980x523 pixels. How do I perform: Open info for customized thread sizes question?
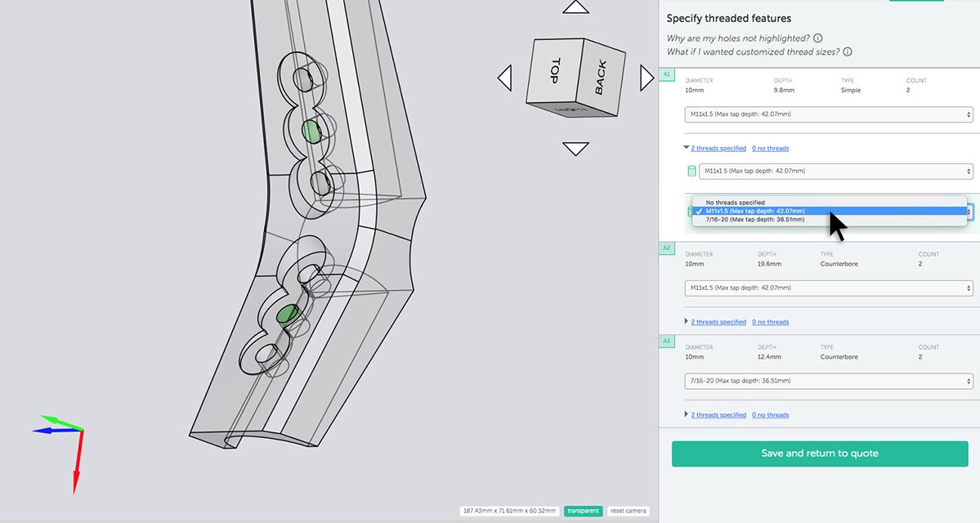tap(848, 51)
